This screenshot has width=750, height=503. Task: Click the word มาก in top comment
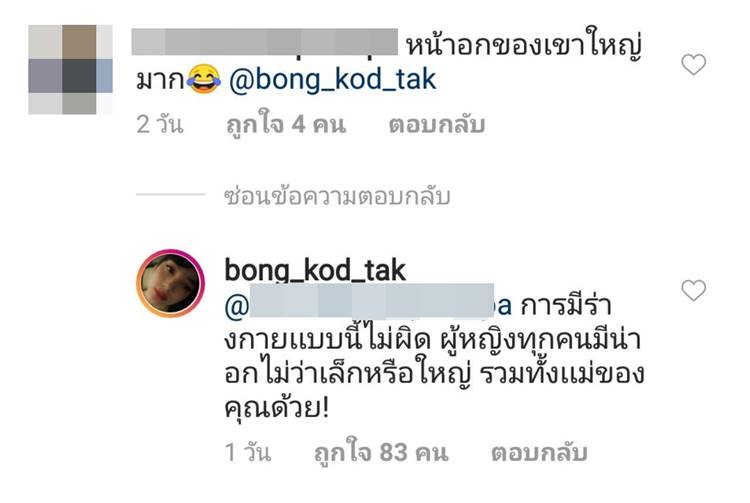pyautogui.click(x=161, y=79)
